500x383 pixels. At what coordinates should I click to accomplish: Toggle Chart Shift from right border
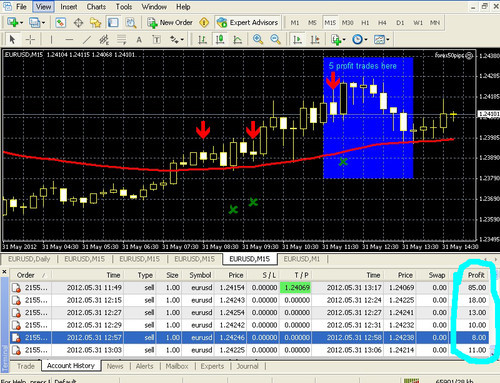(x=315, y=40)
